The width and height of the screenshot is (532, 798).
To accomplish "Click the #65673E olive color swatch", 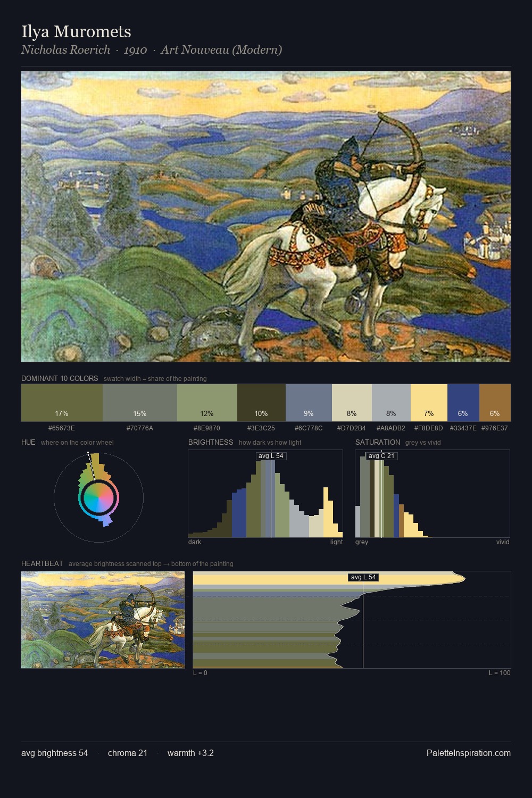I will pos(62,403).
